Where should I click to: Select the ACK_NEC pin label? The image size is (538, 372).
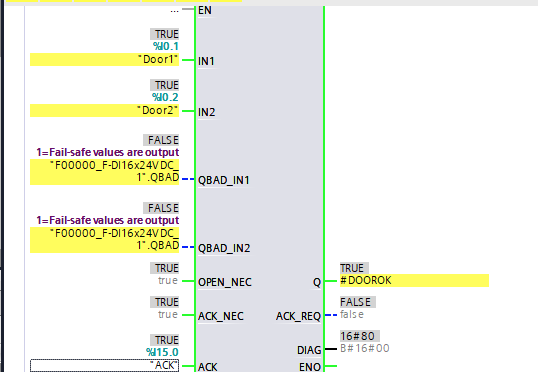click(x=221, y=316)
